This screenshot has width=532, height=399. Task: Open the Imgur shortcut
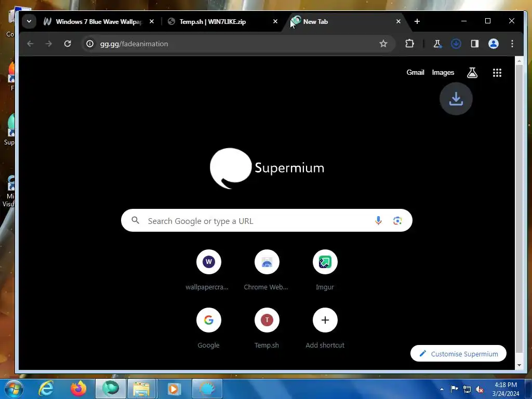[325, 270]
